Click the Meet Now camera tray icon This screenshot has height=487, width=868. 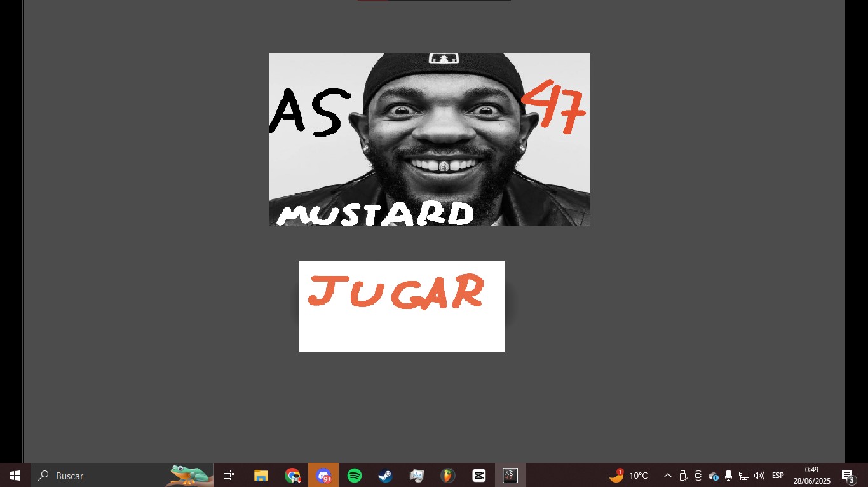698,476
